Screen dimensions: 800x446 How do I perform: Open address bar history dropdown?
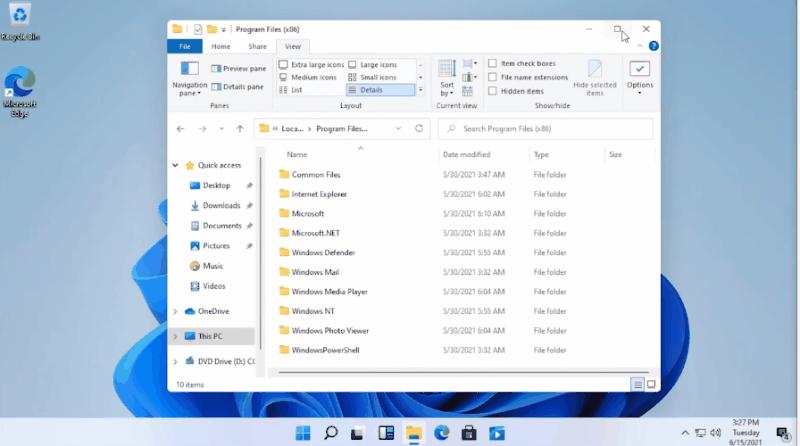coord(397,129)
